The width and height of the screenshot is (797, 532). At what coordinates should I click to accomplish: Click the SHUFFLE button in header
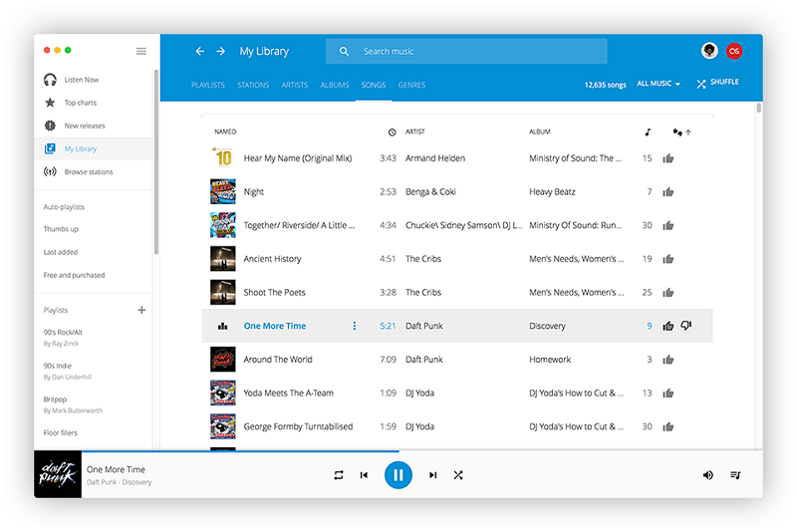click(717, 83)
